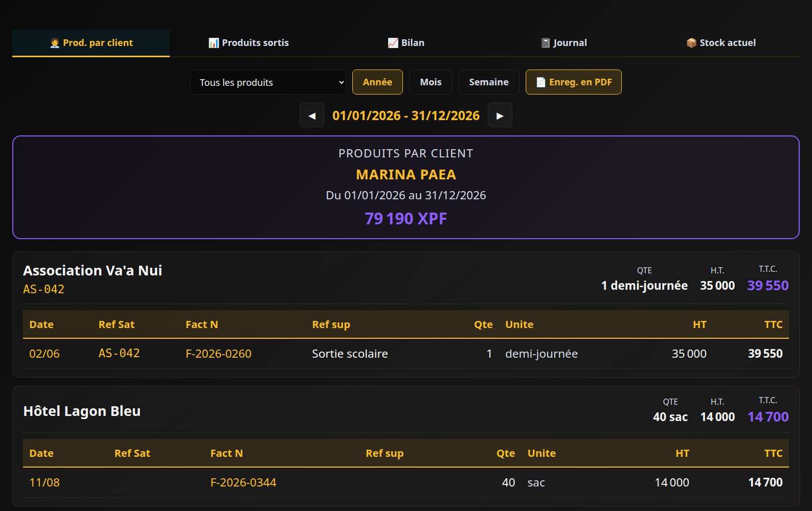Click the trend chart icon on Bilan
The width and height of the screenshot is (812, 511).
coord(393,43)
